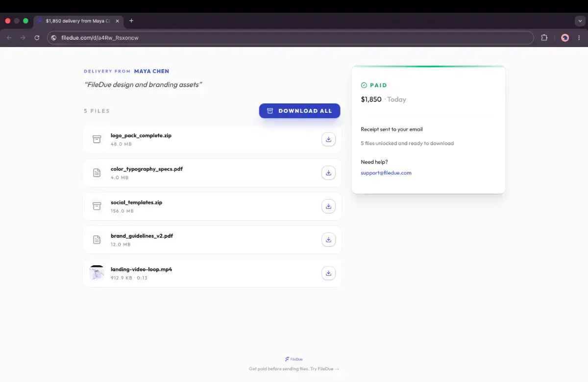
Task: Click the 156.0 MB file size
Action: [122, 211]
